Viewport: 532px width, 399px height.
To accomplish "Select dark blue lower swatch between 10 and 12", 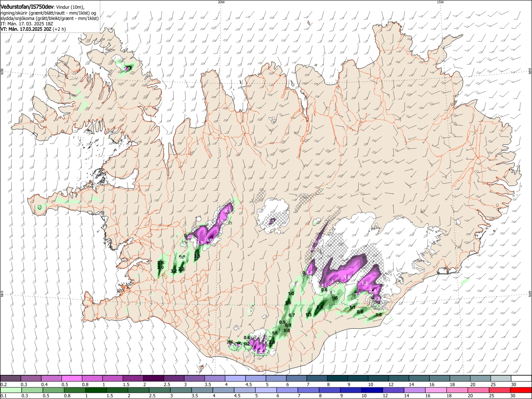I will pyautogui.click(x=372, y=390).
